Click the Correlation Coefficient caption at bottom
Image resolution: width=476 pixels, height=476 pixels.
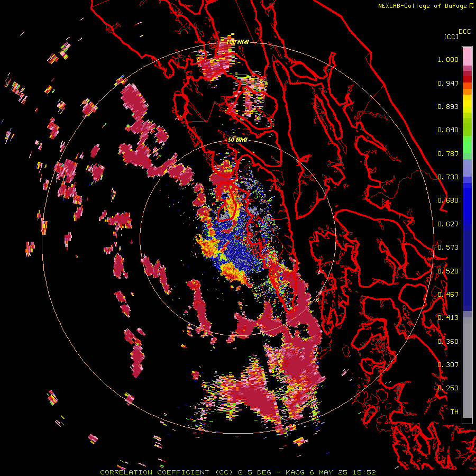click(x=237, y=472)
